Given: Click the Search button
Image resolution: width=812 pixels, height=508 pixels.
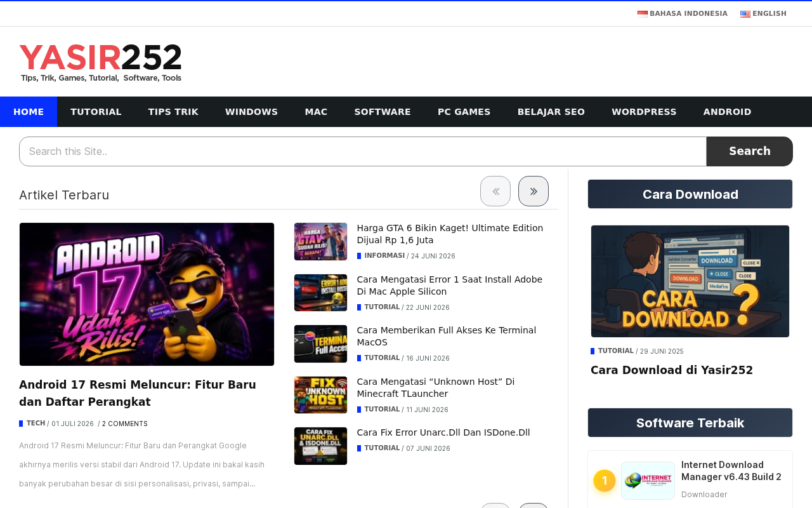Looking at the screenshot, I should pyautogui.click(x=750, y=151).
